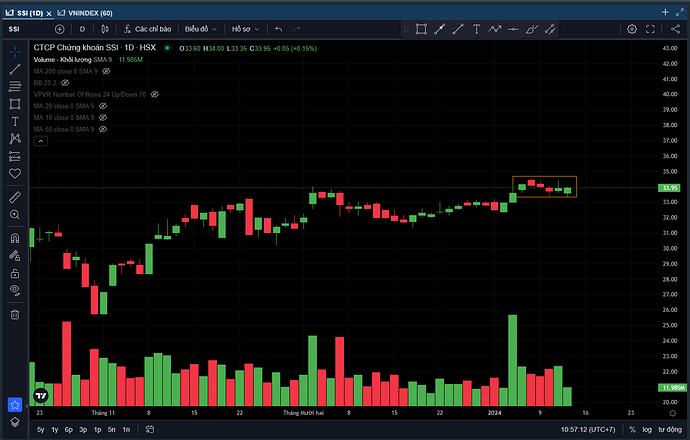Image resolution: width=690 pixels, height=440 pixels.
Task: Toggle lock all drawing tools
Action: coord(15,273)
